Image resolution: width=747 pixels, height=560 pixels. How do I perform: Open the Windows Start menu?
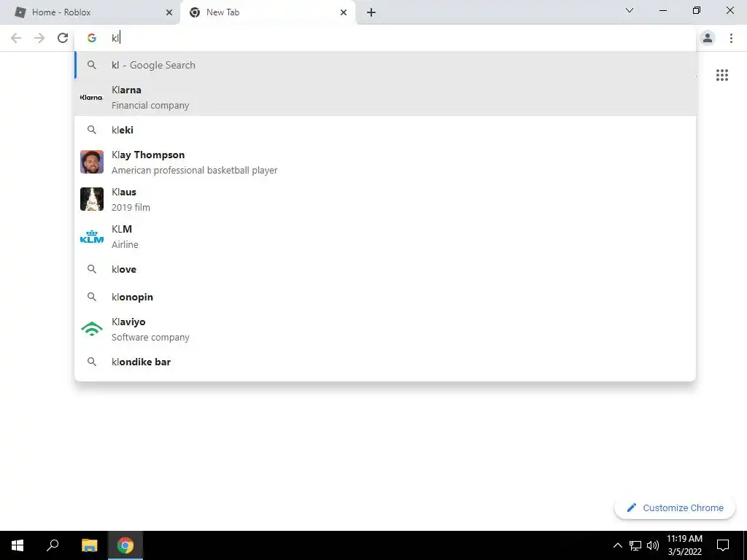click(18, 545)
